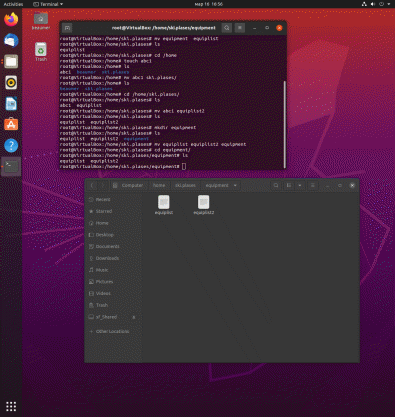
Task: Eject the sf_Shared volume
Action: tap(134, 317)
